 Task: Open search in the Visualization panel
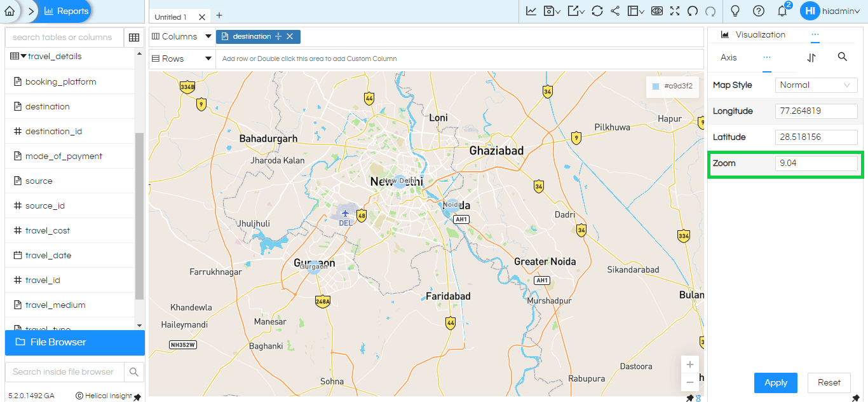(x=843, y=57)
